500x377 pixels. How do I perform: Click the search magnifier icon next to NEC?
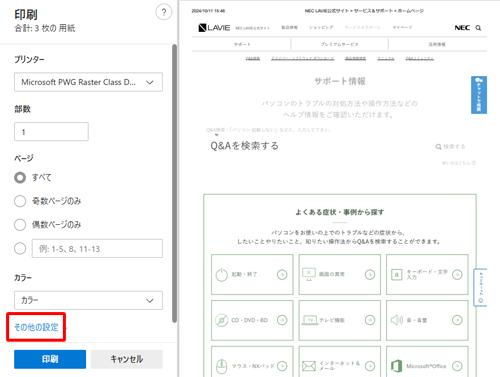[x=478, y=28]
